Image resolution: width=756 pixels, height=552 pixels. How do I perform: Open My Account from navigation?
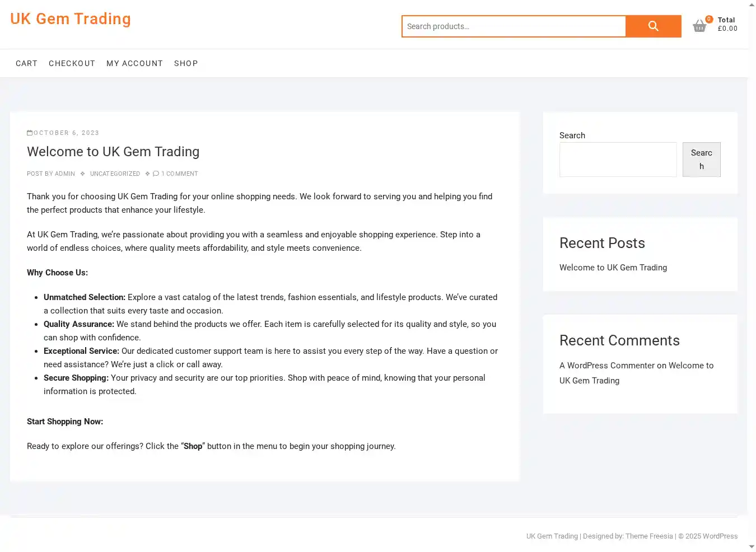(x=134, y=63)
